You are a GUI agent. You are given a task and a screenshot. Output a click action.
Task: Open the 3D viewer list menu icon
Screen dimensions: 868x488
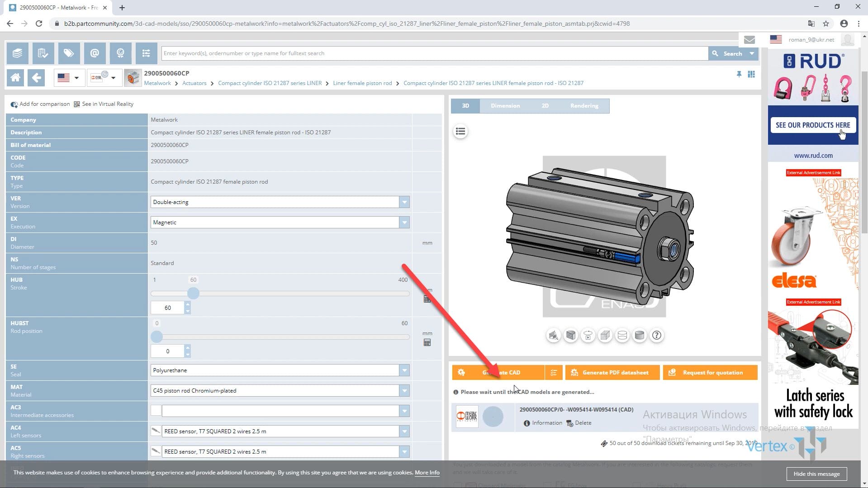click(460, 132)
